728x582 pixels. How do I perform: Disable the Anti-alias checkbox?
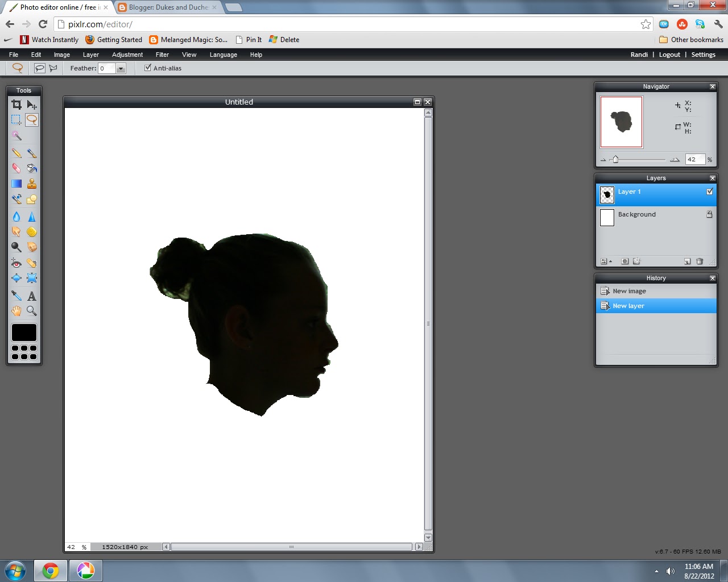click(x=148, y=68)
